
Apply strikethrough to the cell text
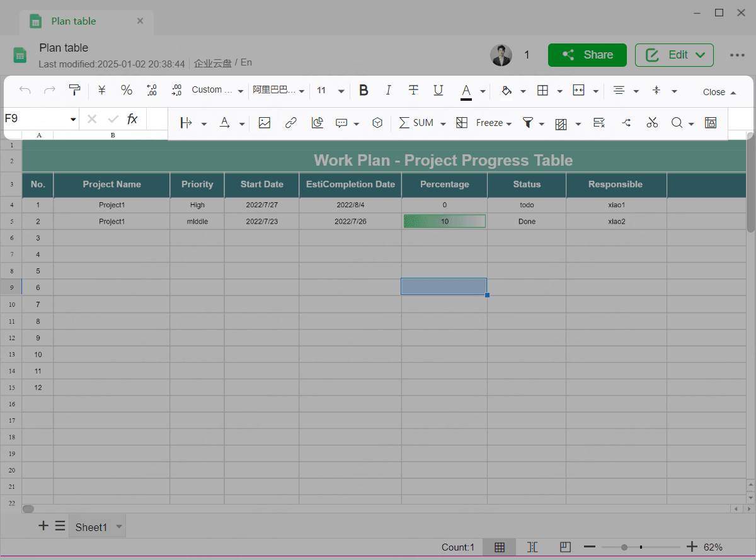[x=413, y=90]
